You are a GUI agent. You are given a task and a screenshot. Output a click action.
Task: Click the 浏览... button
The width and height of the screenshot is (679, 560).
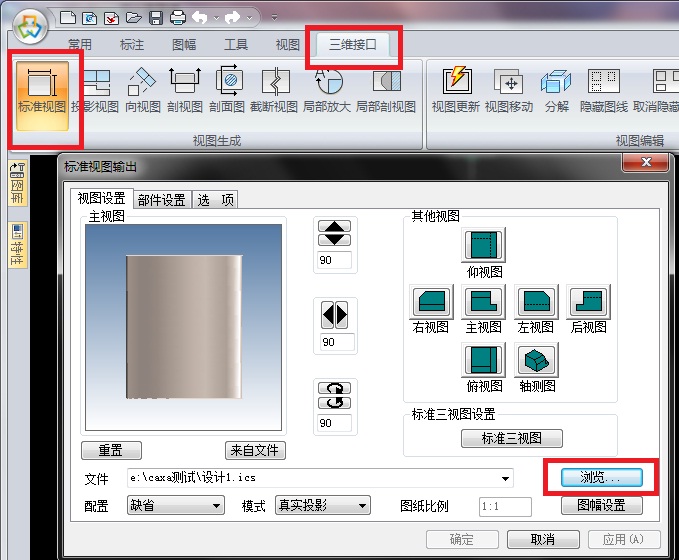(x=601, y=477)
